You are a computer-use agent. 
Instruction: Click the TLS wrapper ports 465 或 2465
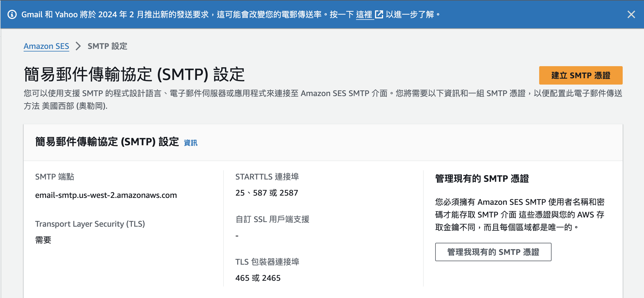pyautogui.click(x=258, y=278)
